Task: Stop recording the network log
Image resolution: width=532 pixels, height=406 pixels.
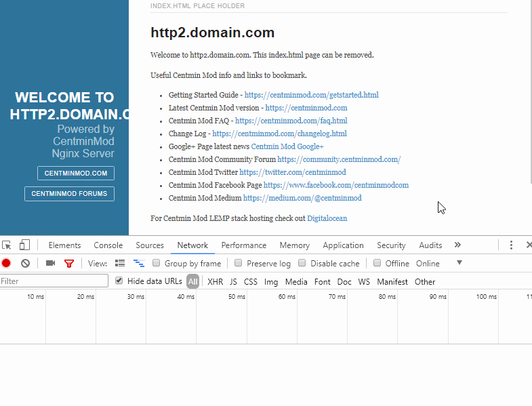Action: click(6, 263)
